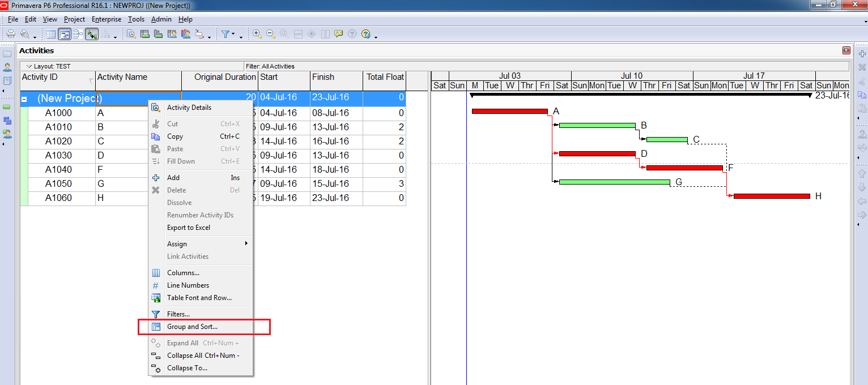Select Group and Sort... from context menu
868x385 pixels.
(x=192, y=327)
